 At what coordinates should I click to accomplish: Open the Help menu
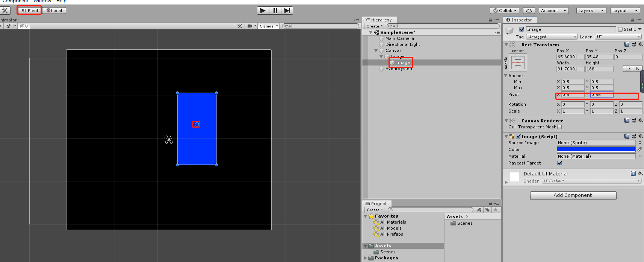61,2
